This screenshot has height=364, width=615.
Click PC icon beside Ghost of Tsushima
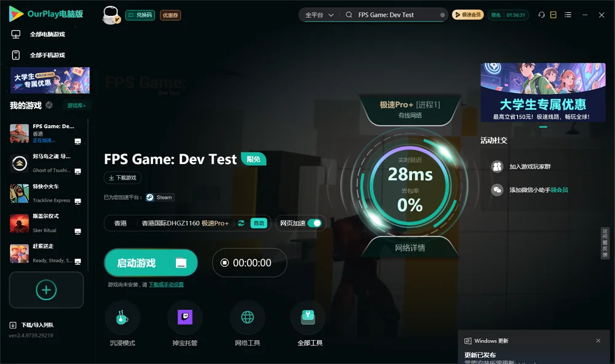[77, 172]
